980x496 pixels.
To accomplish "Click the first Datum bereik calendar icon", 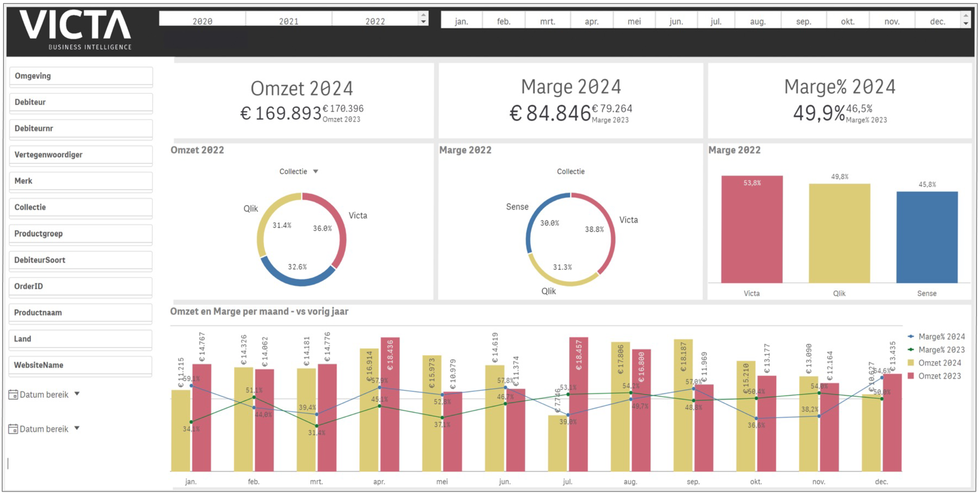I will pyautogui.click(x=13, y=394).
